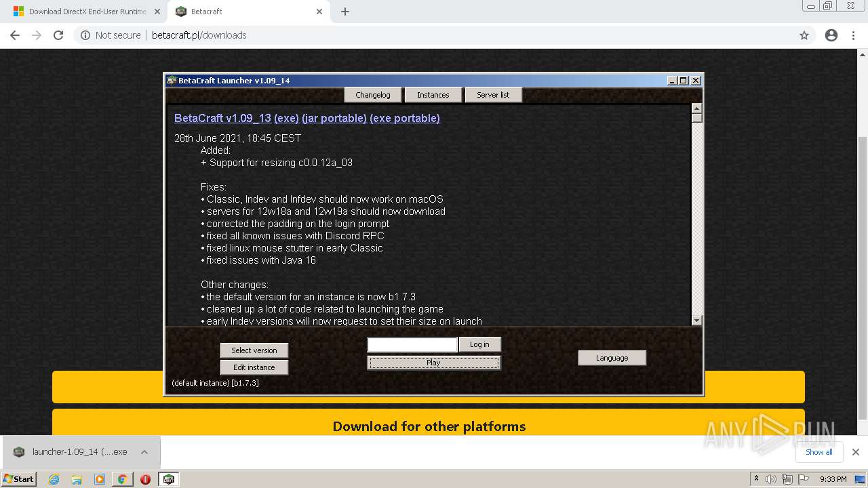Click the 9:33 PM system clock
The image size is (868, 488).
(x=833, y=479)
